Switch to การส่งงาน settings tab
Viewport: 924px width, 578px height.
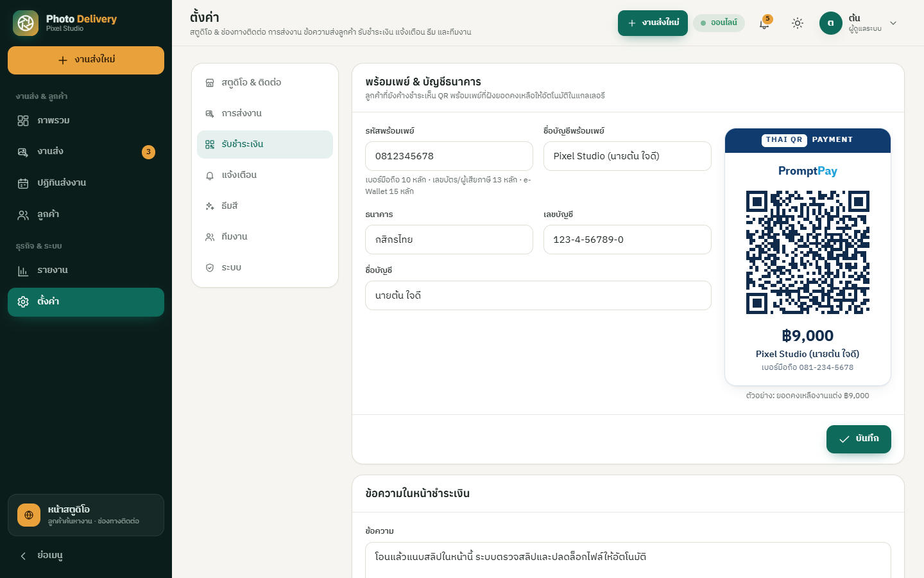click(265, 114)
